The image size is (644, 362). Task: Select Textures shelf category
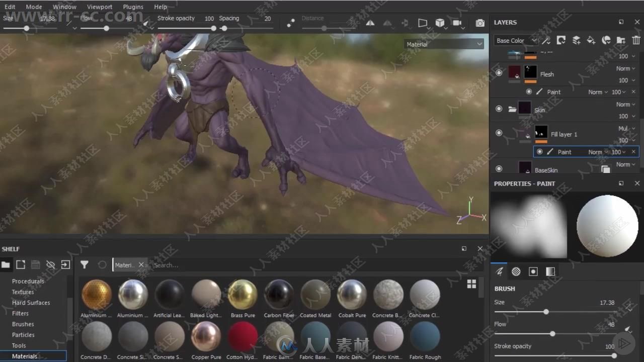pyautogui.click(x=23, y=292)
